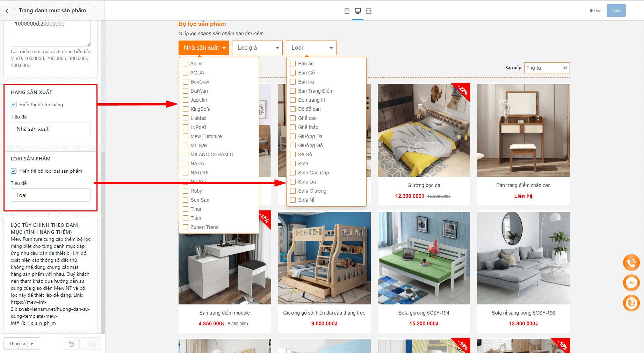This screenshot has height=353, width=644.
Task: Select the Giường Gỗ checkbox
Action: 293,145
